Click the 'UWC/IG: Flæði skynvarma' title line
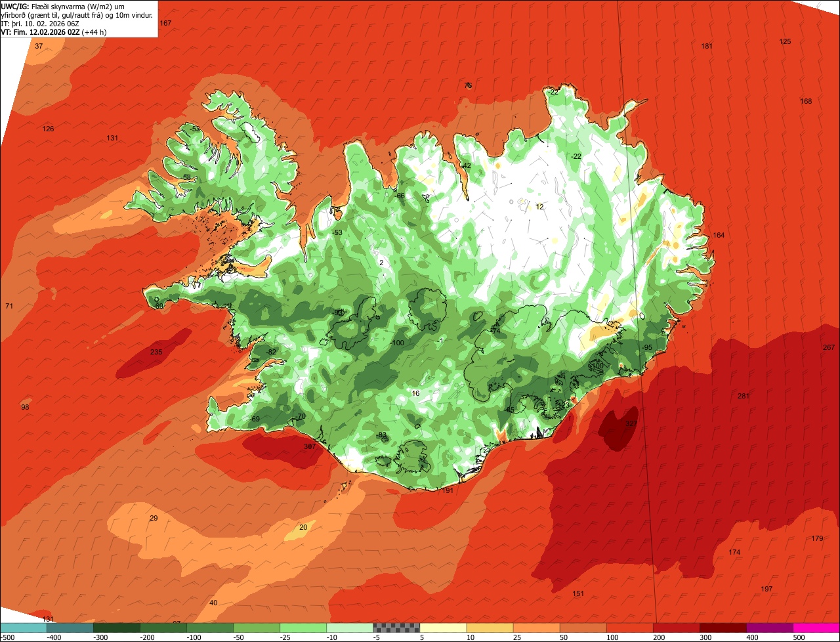Screen dimensions: 840x642 pos(63,7)
